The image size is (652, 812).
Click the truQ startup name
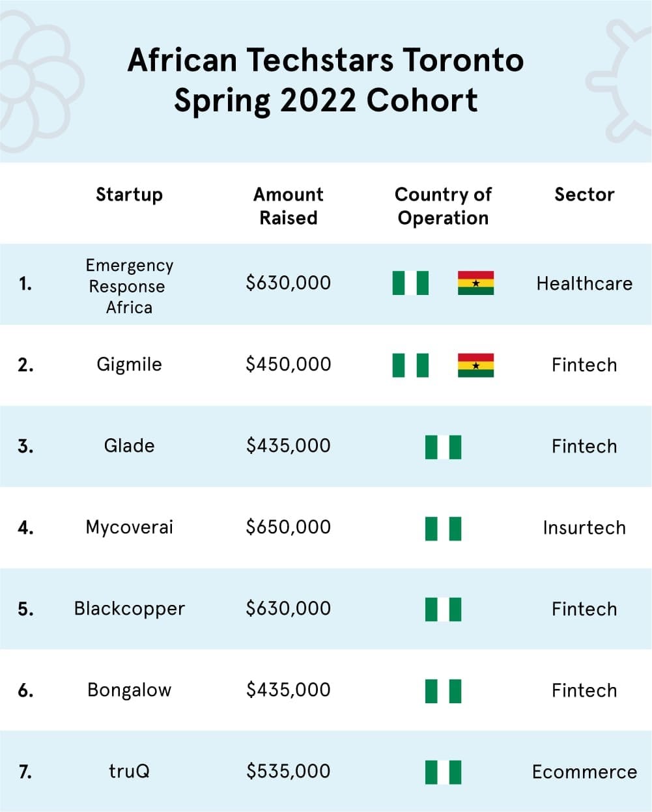(x=129, y=772)
